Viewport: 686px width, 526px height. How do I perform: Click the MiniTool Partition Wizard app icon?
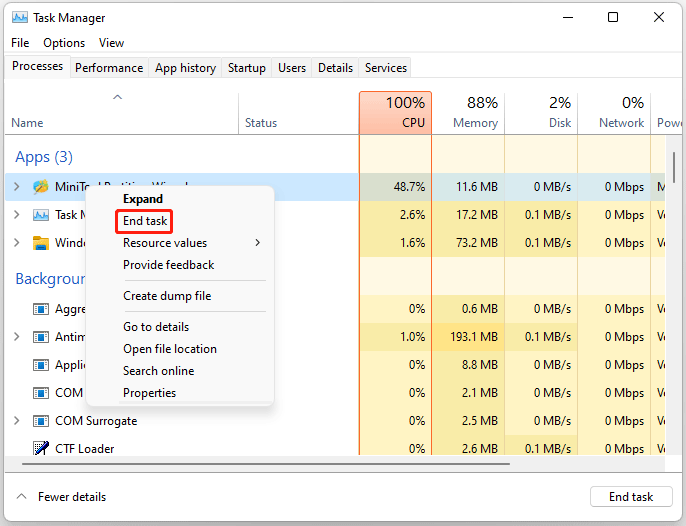pyautogui.click(x=41, y=187)
